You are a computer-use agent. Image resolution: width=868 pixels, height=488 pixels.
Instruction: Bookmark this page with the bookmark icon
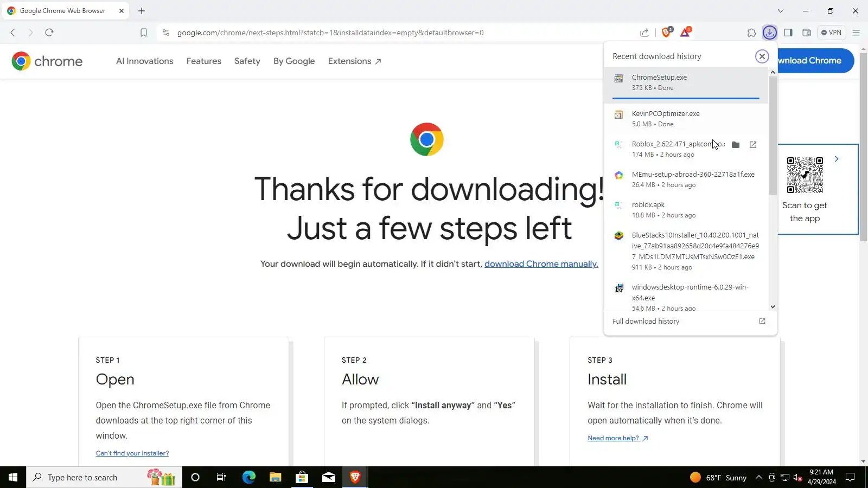click(x=144, y=33)
